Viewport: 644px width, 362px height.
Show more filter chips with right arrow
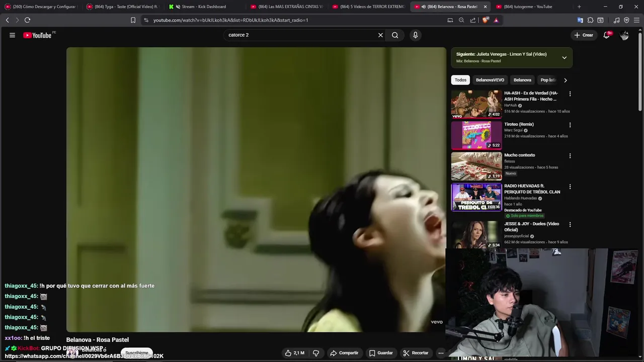[x=565, y=80]
